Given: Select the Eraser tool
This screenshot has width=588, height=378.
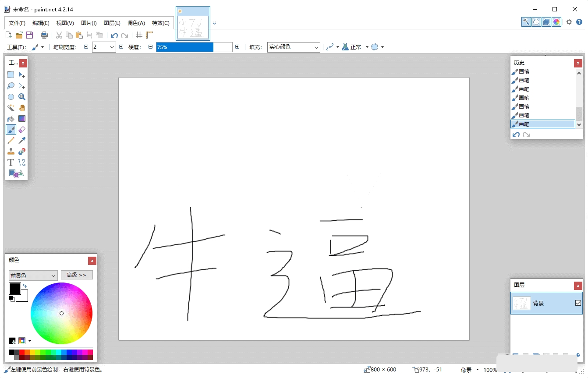Looking at the screenshot, I should pyautogui.click(x=22, y=130).
